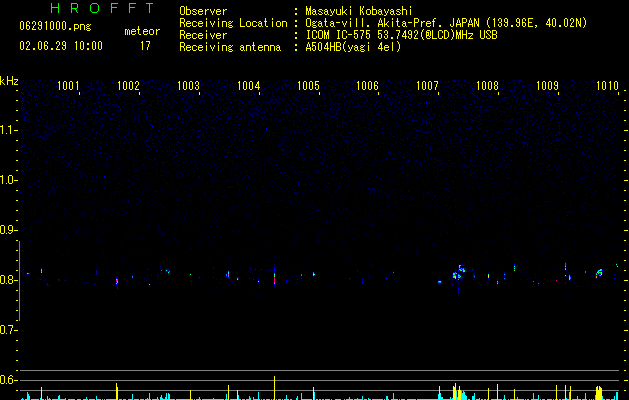The height and width of the screenshot is (400, 629).
Task: Click the Ogata-vill. Akita-Pref. JAPAN location text
Action: tap(446, 23)
